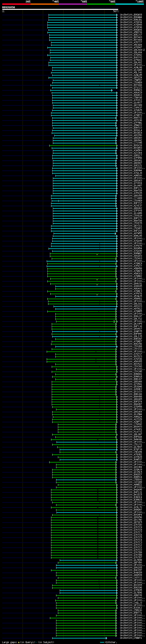The image size is (146, 644).
Task: Select hit label UniRef100_B4Q495
Action: 131,490
